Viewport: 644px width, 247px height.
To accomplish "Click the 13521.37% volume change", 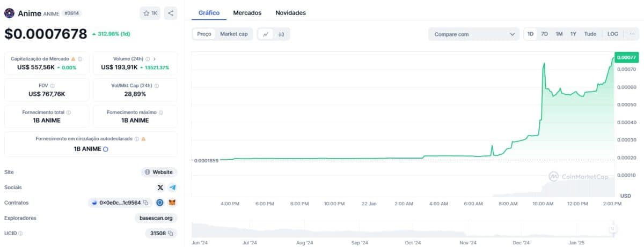I will [155, 68].
